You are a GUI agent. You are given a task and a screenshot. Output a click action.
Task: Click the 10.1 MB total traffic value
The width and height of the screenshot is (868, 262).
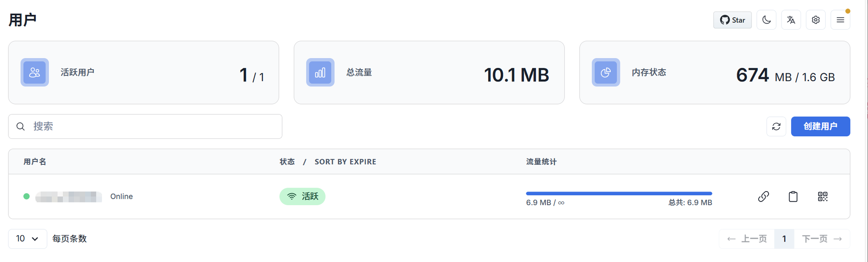516,75
